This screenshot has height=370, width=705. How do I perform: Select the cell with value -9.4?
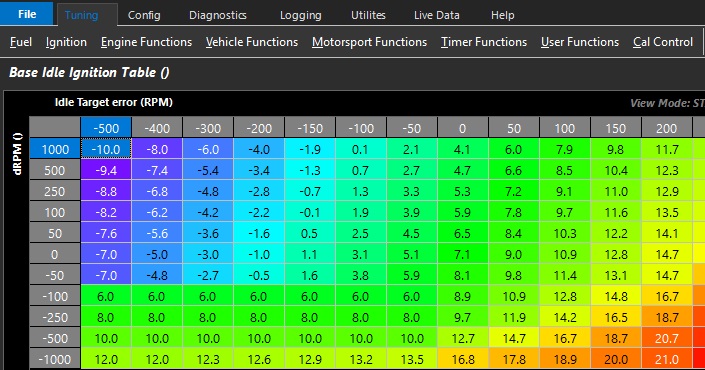[106, 170]
